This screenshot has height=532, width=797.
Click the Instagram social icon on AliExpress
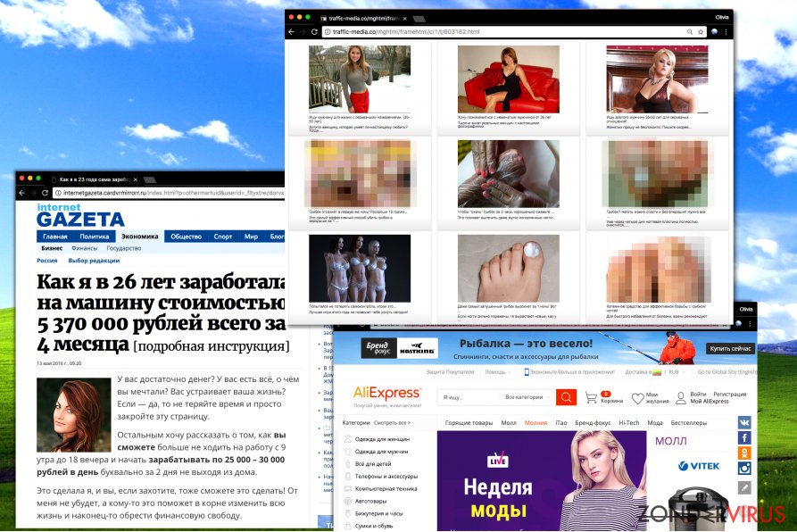[x=744, y=468]
